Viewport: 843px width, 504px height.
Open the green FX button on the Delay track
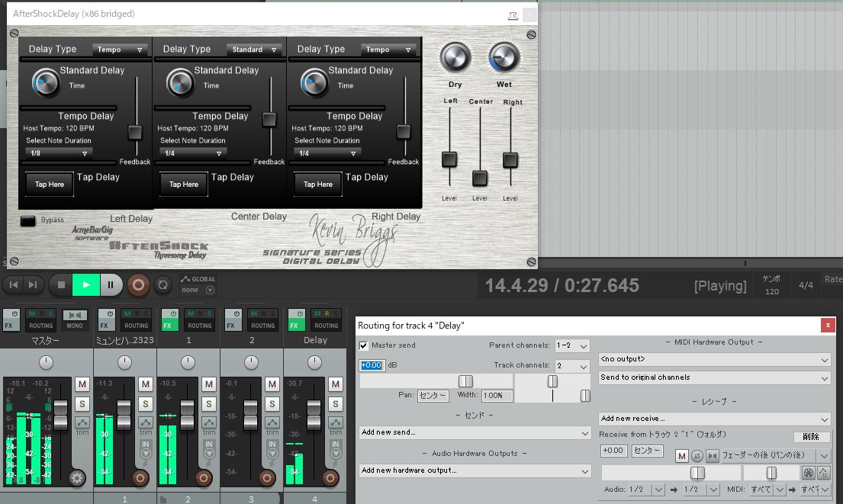pos(297,319)
